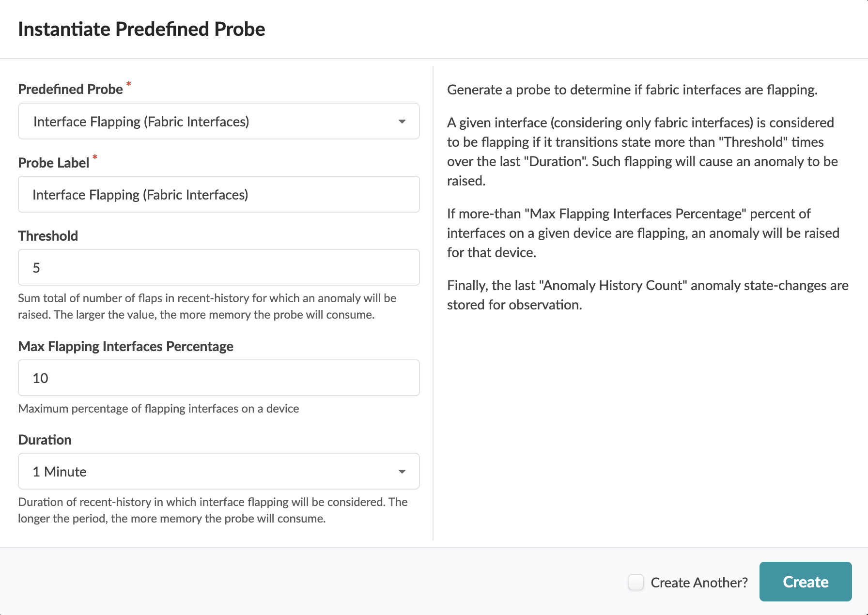Click the Threshold help text about flaps
The width and height of the screenshot is (868, 615).
coord(207,307)
